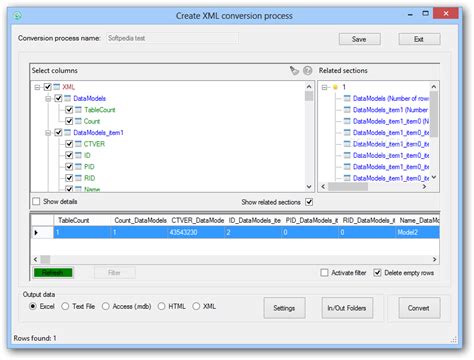Viewport: 474px width, 360px height.
Task: Click the Conversion process name field
Action: point(173,38)
